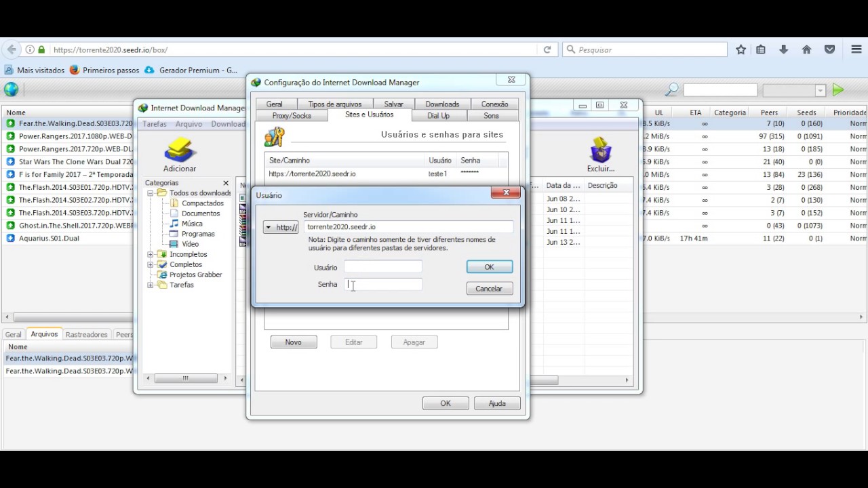Click Cancelar in the Usuário dialog
Image resolution: width=868 pixels, height=488 pixels.
point(489,289)
